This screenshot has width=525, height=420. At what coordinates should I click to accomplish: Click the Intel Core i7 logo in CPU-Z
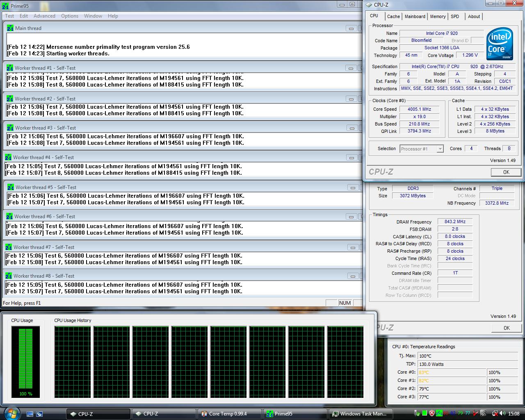pyautogui.click(x=500, y=44)
